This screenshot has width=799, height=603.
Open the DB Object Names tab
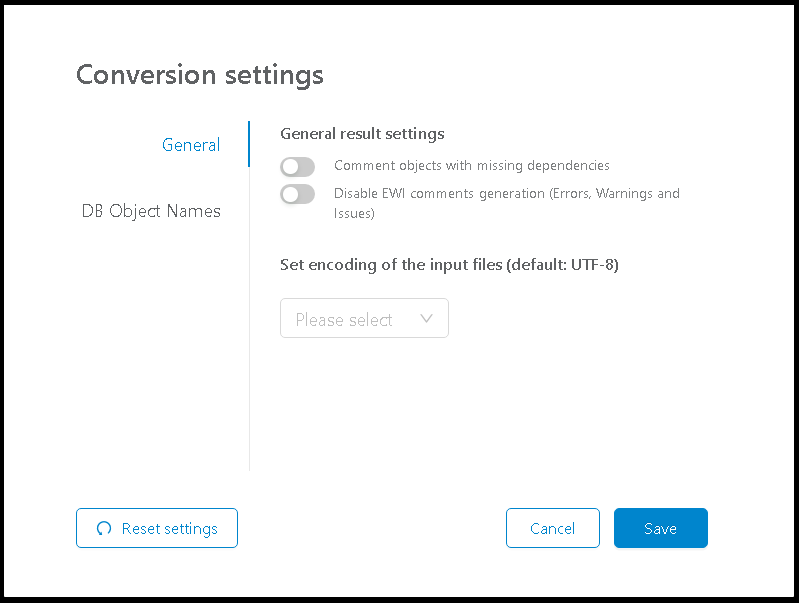151,212
